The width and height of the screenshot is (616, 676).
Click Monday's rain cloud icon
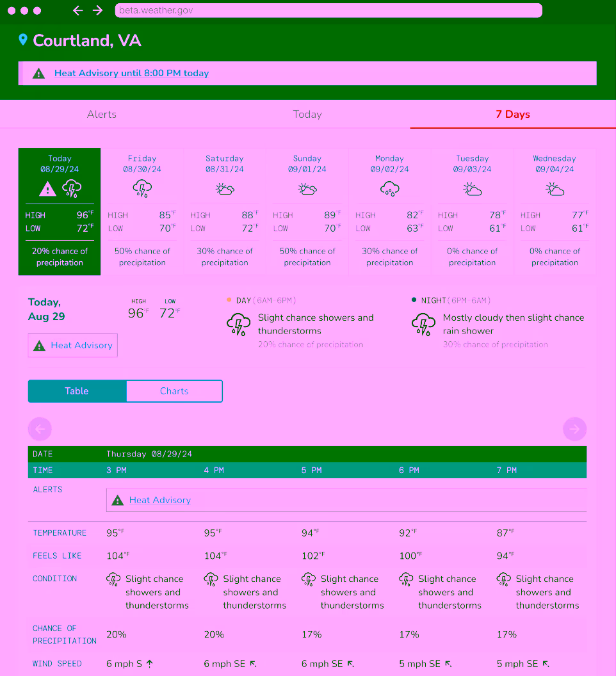pyautogui.click(x=389, y=189)
